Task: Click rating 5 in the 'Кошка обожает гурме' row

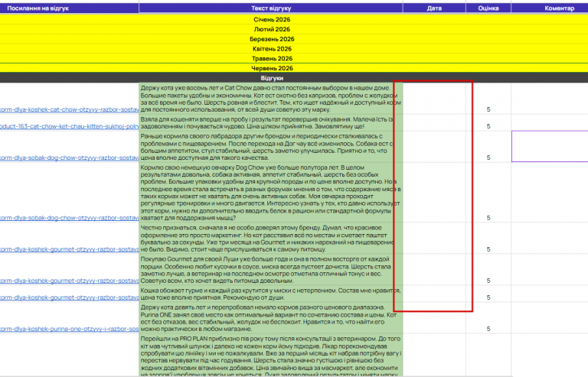Action: click(488, 297)
